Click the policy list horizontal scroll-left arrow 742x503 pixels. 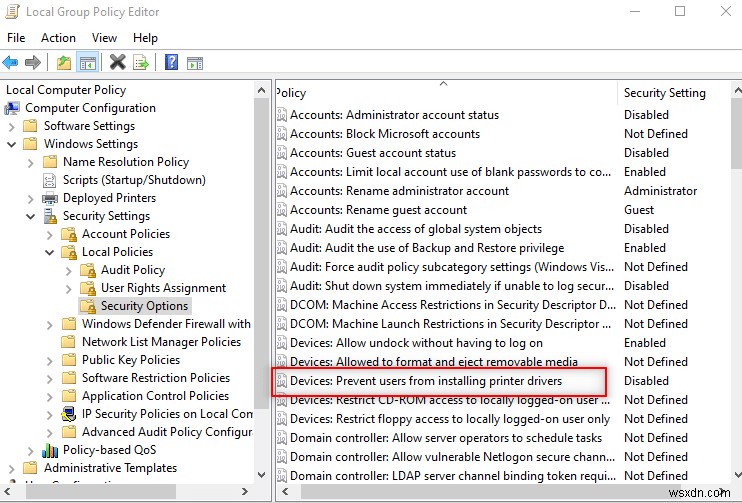pyautogui.click(x=285, y=491)
